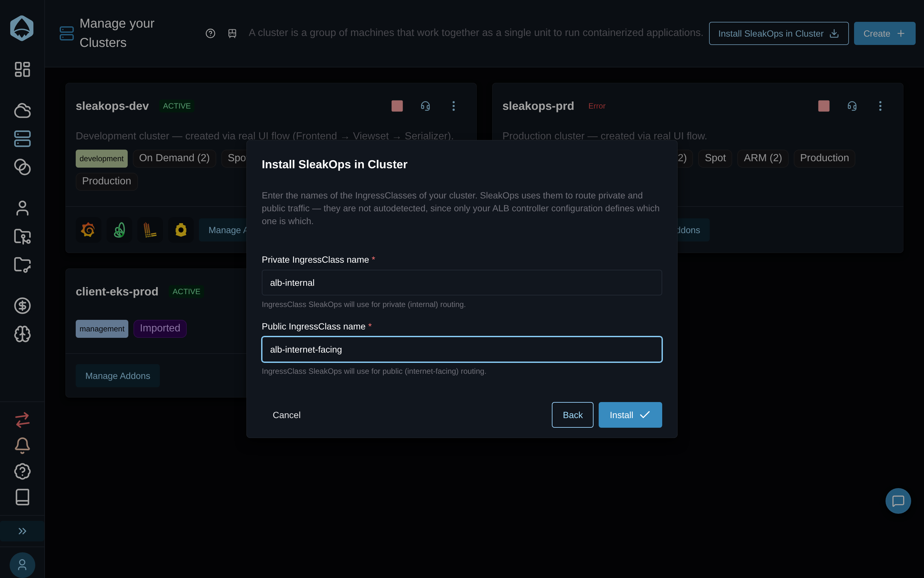Click Manage Addons on client-eks-prod

[118, 376]
